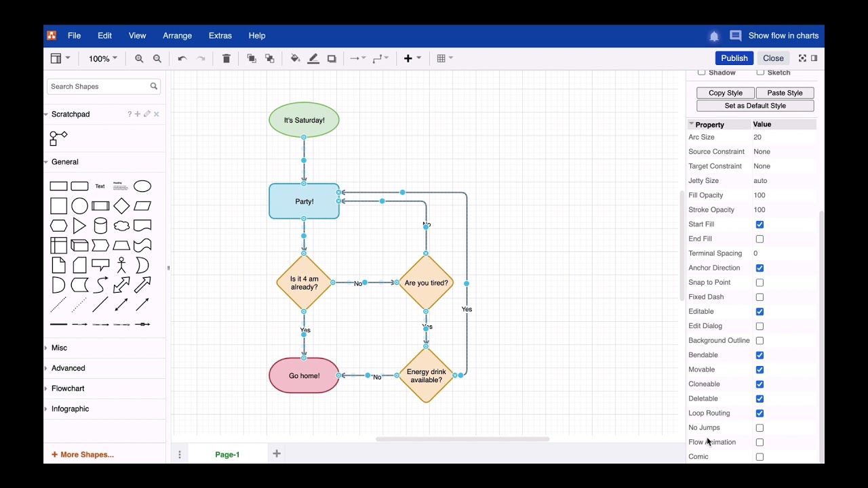This screenshot has height=488, width=868.
Task: Switch to the Page-1 tab
Action: point(227,455)
